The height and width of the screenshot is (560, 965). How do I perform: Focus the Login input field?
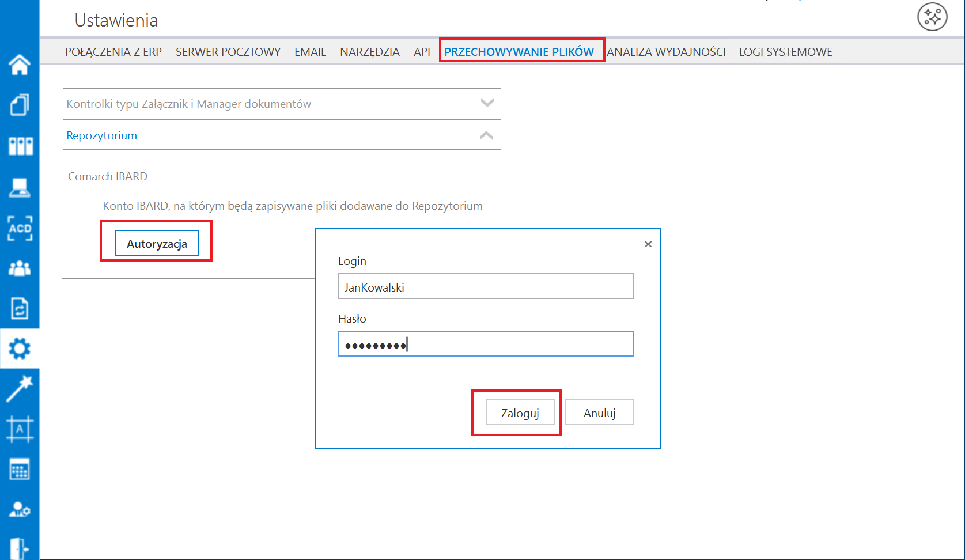[486, 286]
